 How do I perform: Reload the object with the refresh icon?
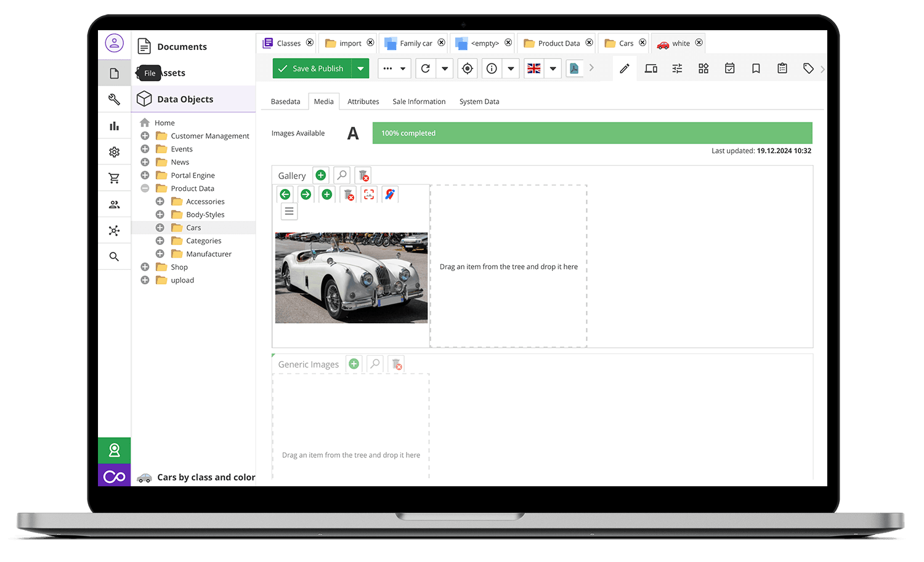coord(426,68)
